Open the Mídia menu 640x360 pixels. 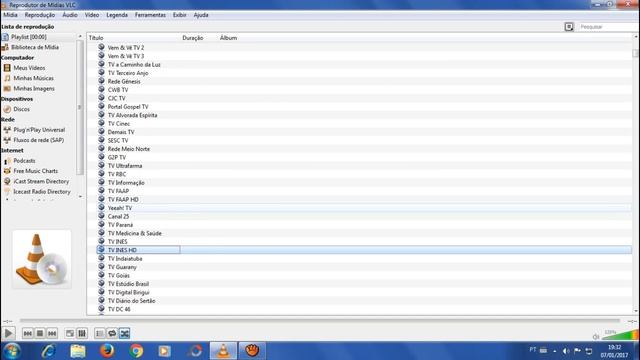[x=10, y=15]
